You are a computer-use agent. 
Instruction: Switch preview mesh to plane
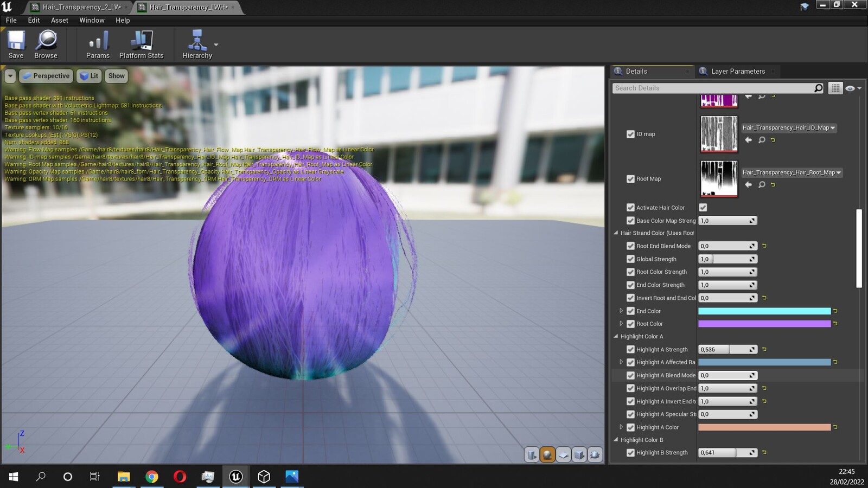[x=563, y=455]
